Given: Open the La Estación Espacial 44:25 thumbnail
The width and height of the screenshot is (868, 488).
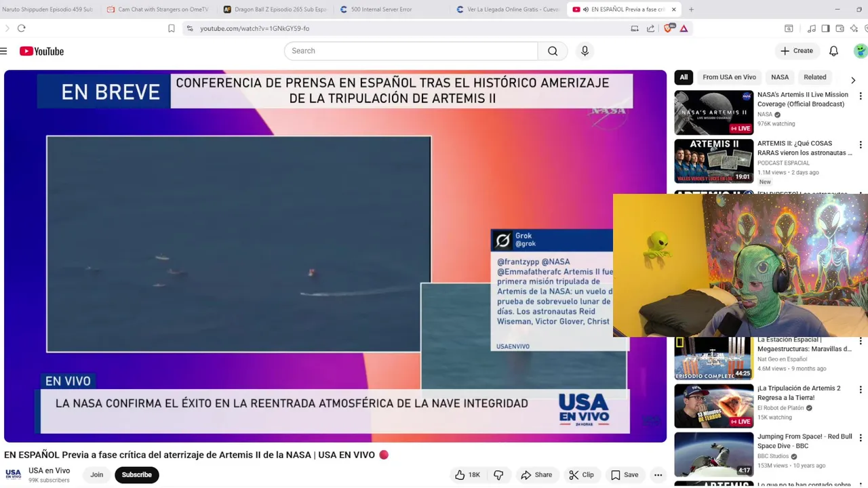Looking at the screenshot, I should click(713, 359).
